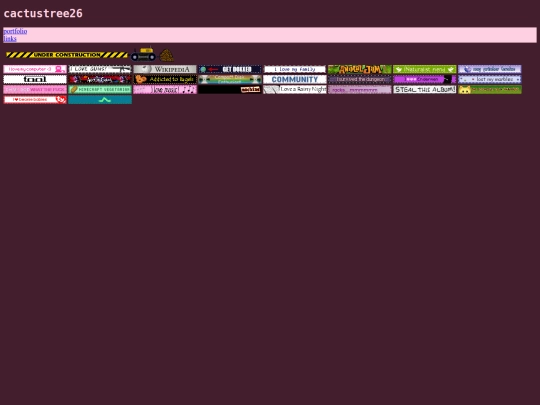Click the 'Addicted to bagels' badge
The width and height of the screenshot is (540, 405).
click(x=165, y=80)
